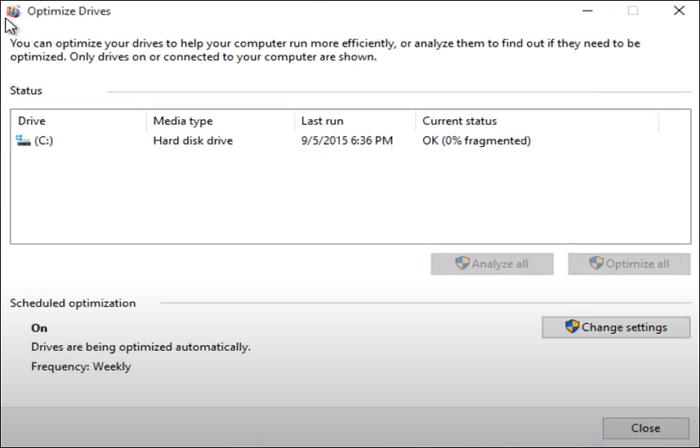Select the Hard disk drive cell
700x448 pixels.
point(193,141)
